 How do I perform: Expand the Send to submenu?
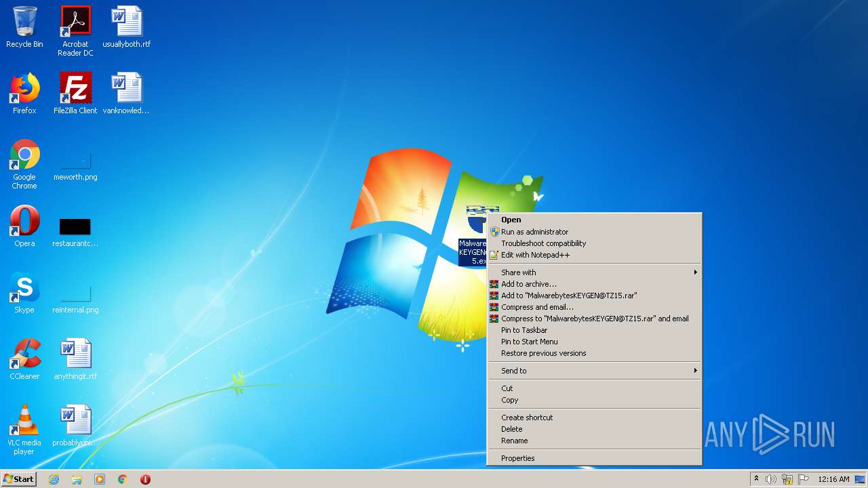pos(595,371)
